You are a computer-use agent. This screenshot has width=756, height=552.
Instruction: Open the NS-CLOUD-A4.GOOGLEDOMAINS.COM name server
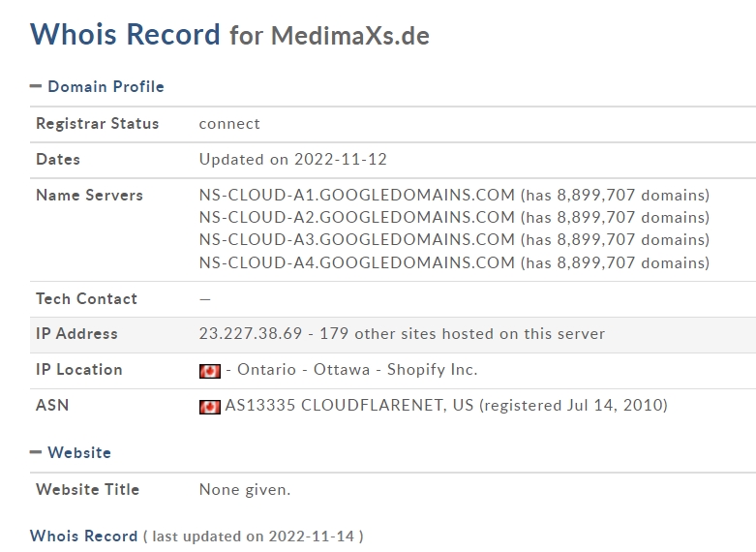pos(357,262)
